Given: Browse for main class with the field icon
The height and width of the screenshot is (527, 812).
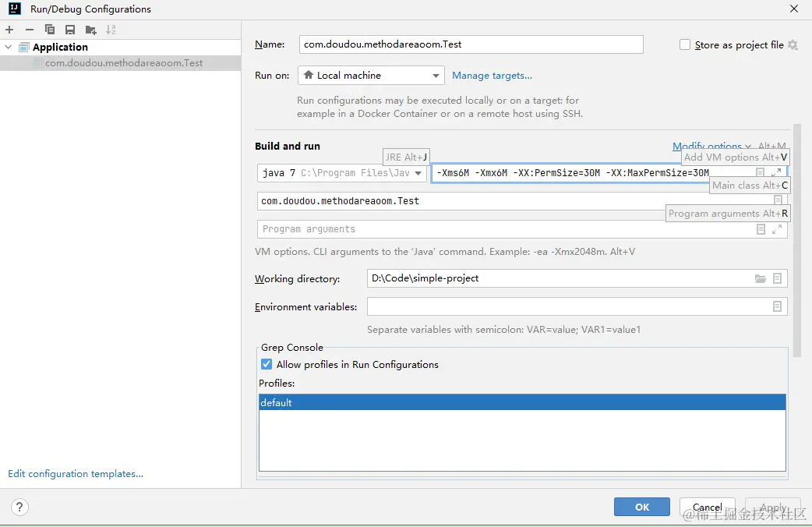Looking at the screenshot, I should tap(778, 200).
